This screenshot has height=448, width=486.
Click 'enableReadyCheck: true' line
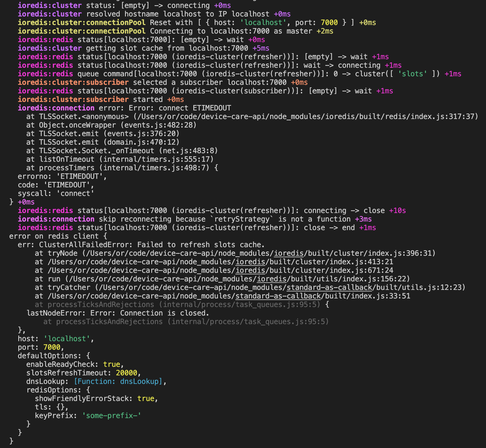tap(75, 364)
